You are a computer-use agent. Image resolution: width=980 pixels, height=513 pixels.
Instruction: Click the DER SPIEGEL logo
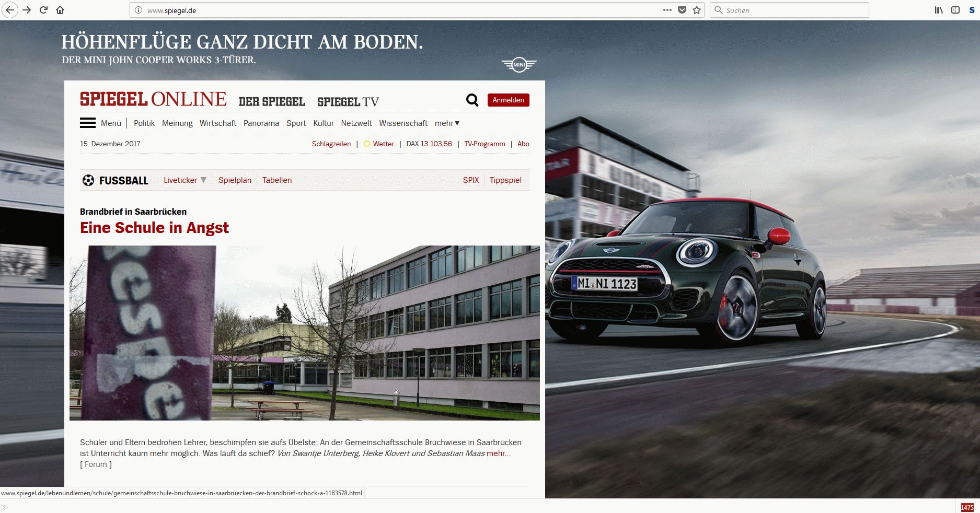(272, 101)
